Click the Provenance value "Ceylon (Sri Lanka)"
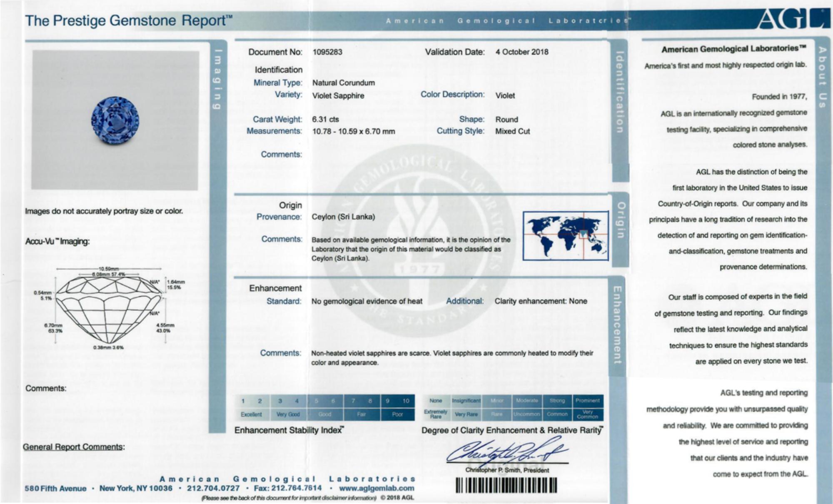 343,217
